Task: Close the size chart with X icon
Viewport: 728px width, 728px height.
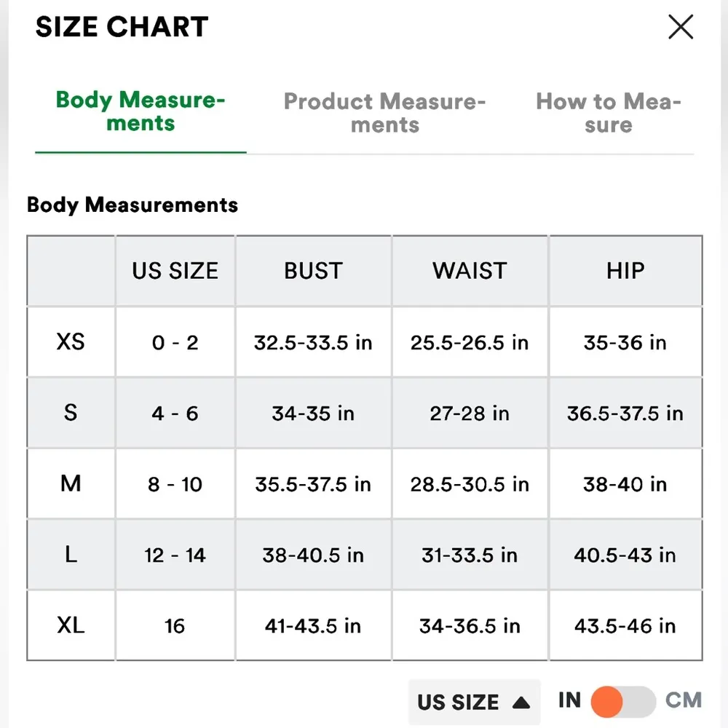Action: 681,28
